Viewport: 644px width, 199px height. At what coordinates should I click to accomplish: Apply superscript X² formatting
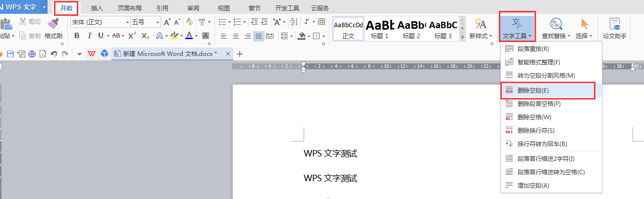coord(132,36)
